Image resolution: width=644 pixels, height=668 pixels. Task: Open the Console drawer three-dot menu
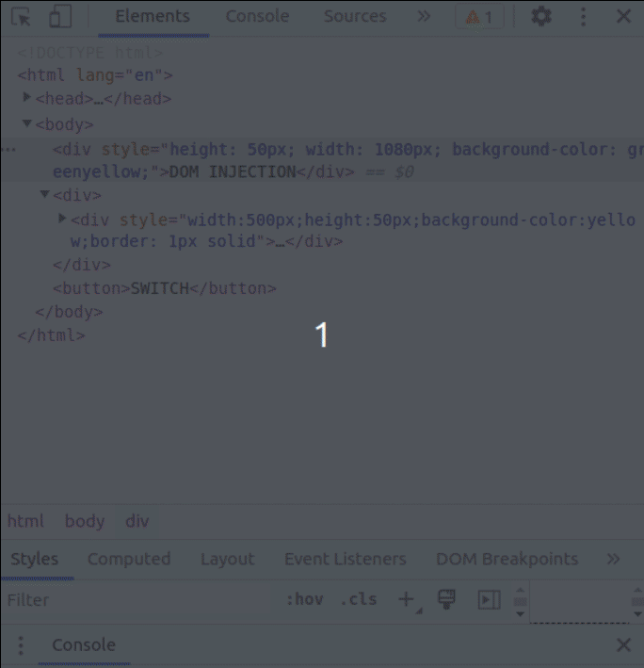pos(21,645)
